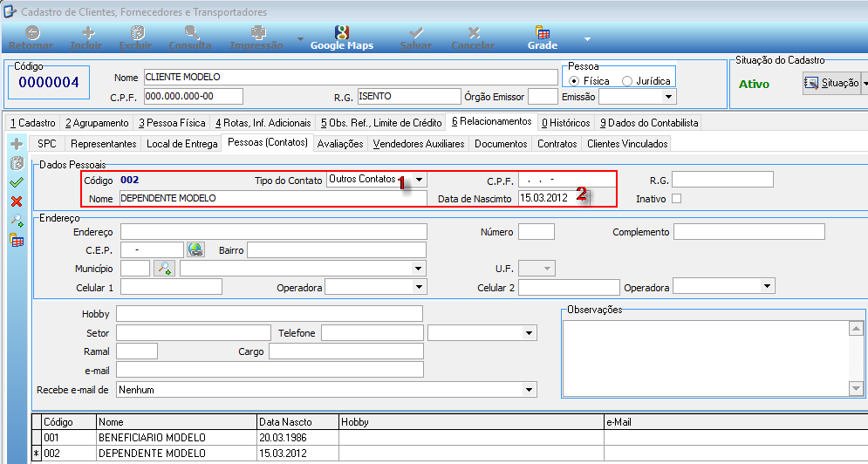Image resolution: width=868 pixels, height=464 pixels.
Task: Click the Cancelar toolbar icon
Action: pyautogui.click(x=474, y=33)
